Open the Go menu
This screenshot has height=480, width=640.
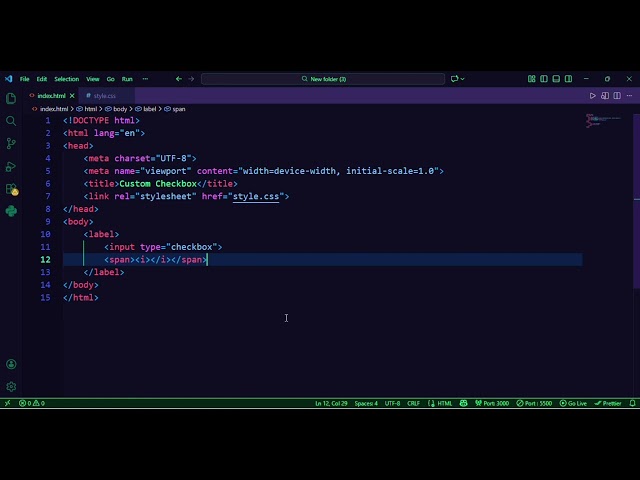[x=111, y=79]
